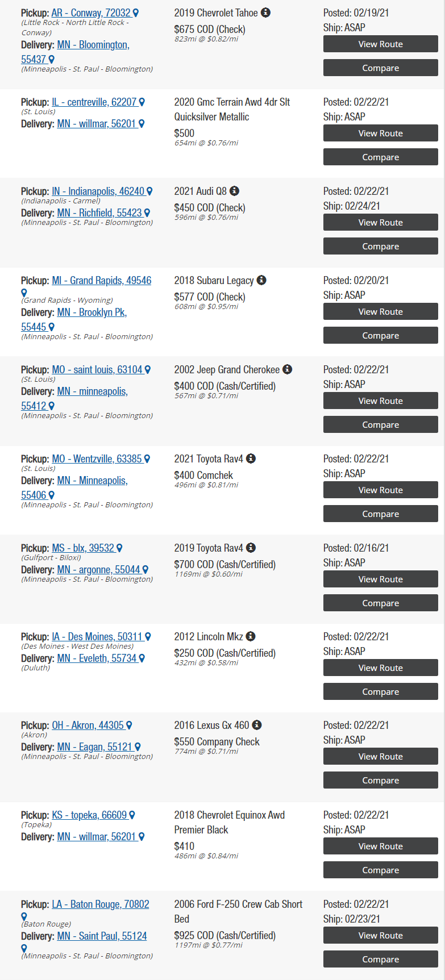Click info icon beside 2016 Lexus Gx 460

(x=257, y=725)
